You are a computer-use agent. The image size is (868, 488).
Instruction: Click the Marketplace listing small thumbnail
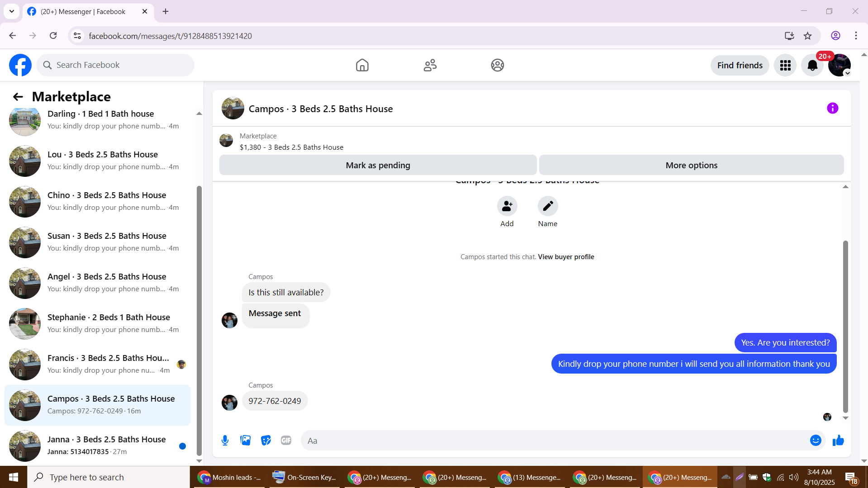coord(226,141)
